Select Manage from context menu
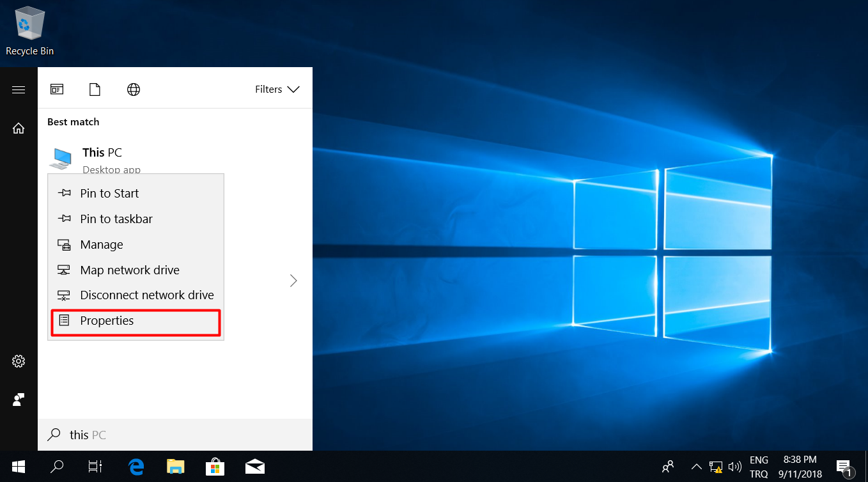Viewport: 868px width, 482px height. (136, 244)
